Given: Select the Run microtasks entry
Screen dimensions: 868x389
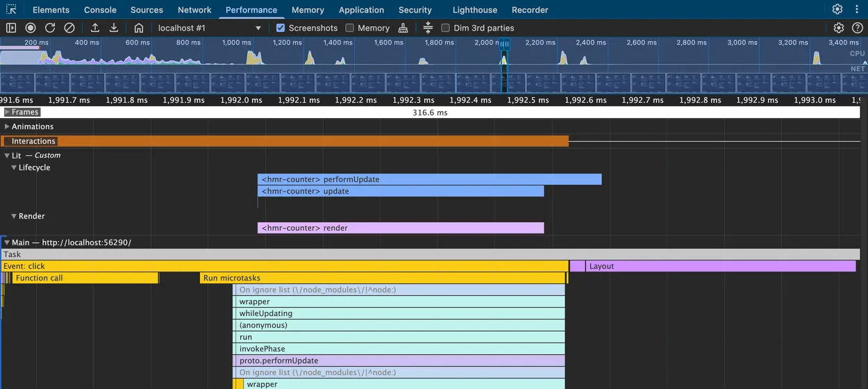Looking at the screenshot, I should pyautogui.click(x=383, y=278).
